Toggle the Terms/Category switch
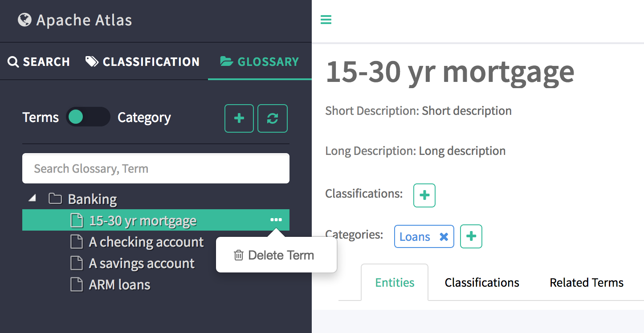 click(x=88, y=117)
